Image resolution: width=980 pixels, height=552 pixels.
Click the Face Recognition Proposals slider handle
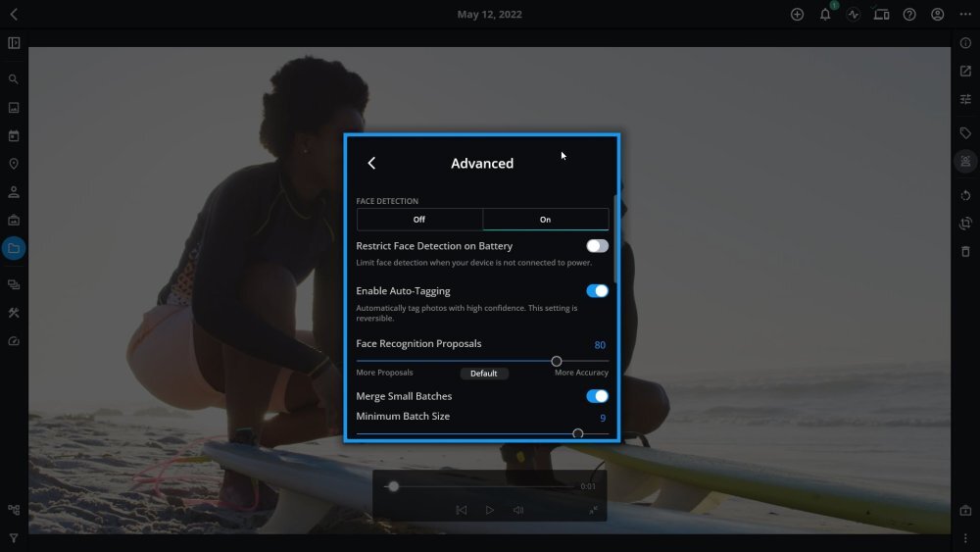557,361
